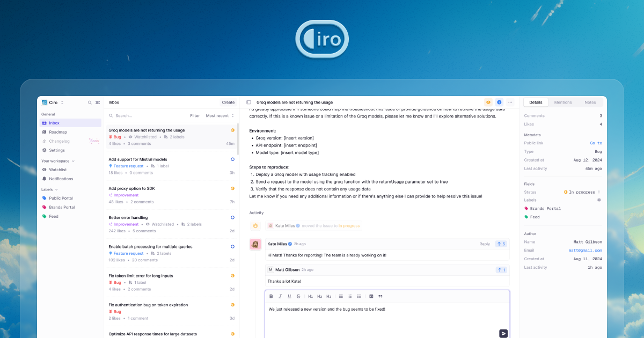644x338 pixels.
Task: Insert a numbered list
Action: click(x=350, y=296)
